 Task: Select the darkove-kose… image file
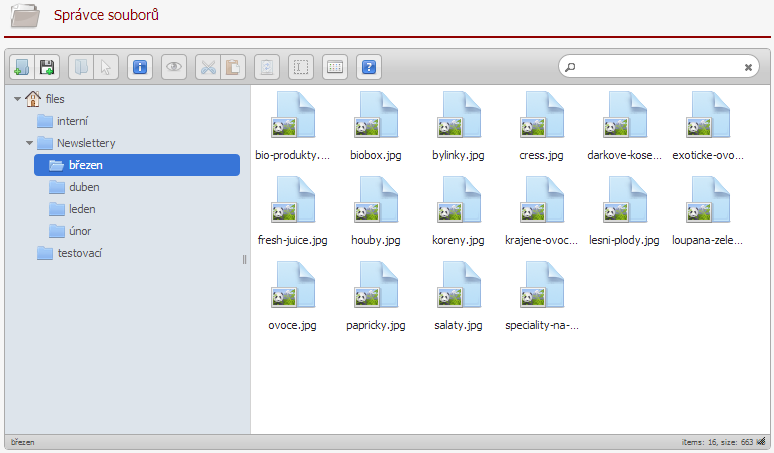point(624,126)
